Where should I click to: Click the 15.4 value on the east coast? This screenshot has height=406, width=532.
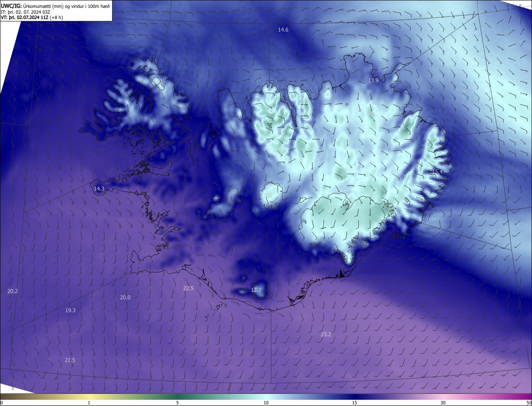coord(437,171)
